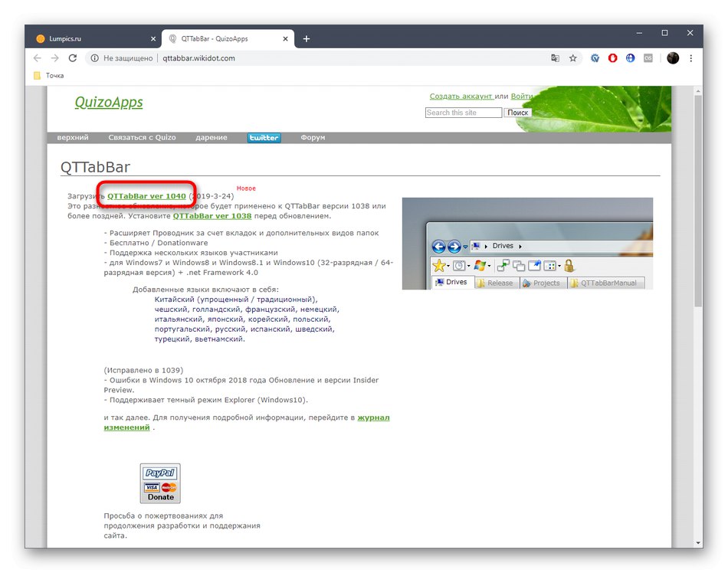Open the red Opera-style extension icon
Viewport: 728px width, 573px height.
click(612, 58)
